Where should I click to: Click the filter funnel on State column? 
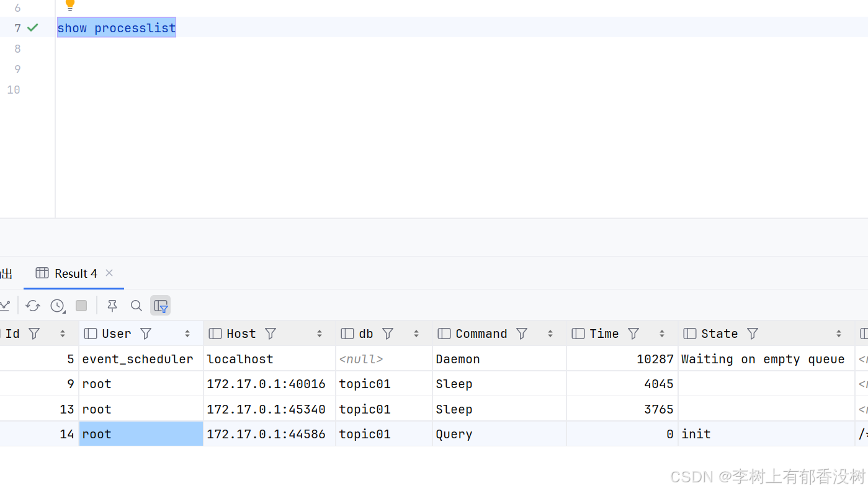(753, 334)
